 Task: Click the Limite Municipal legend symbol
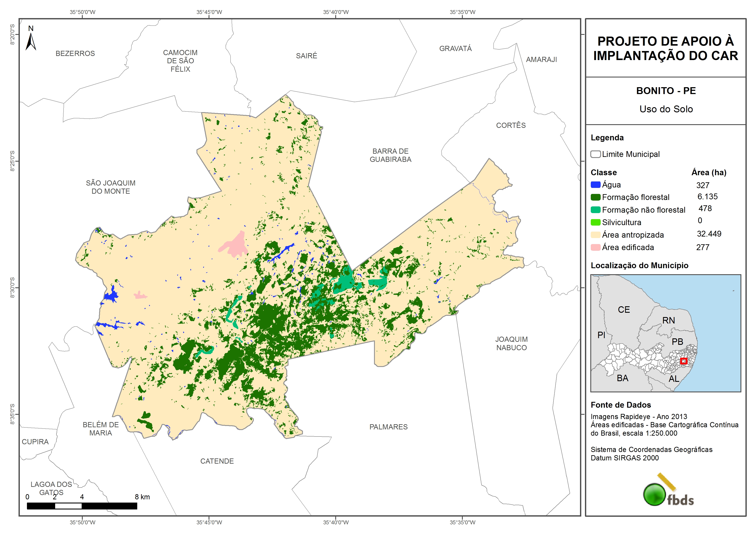595,154
